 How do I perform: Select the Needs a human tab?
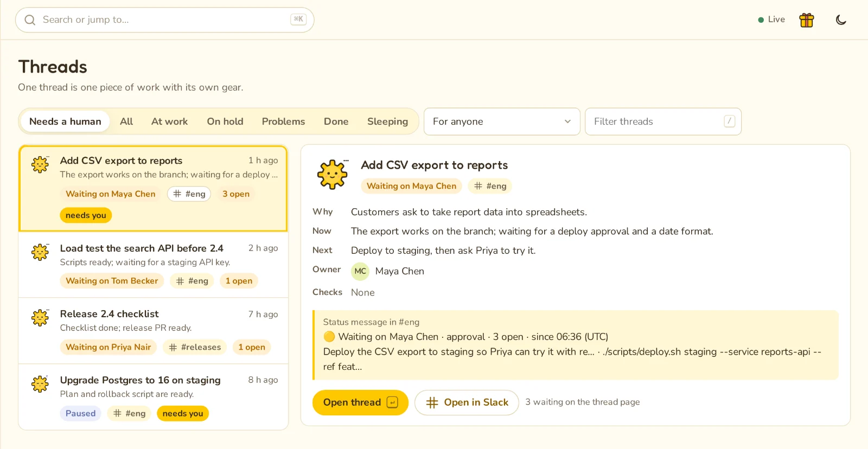point(65,121)
